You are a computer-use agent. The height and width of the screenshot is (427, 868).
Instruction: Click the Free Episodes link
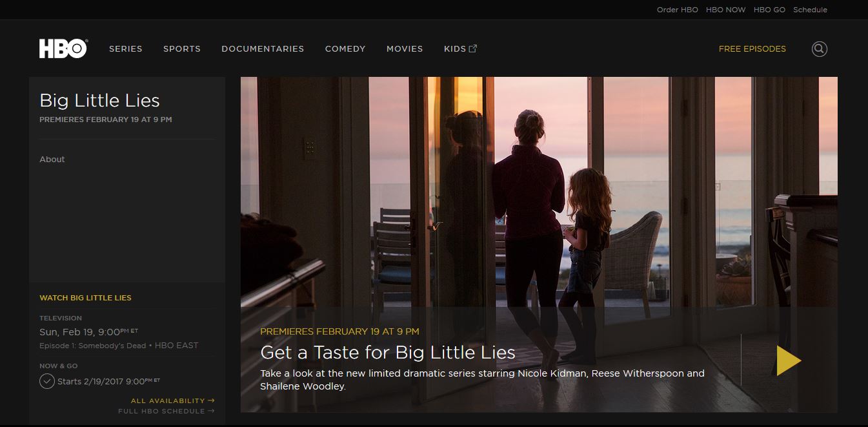coord(752,48)
